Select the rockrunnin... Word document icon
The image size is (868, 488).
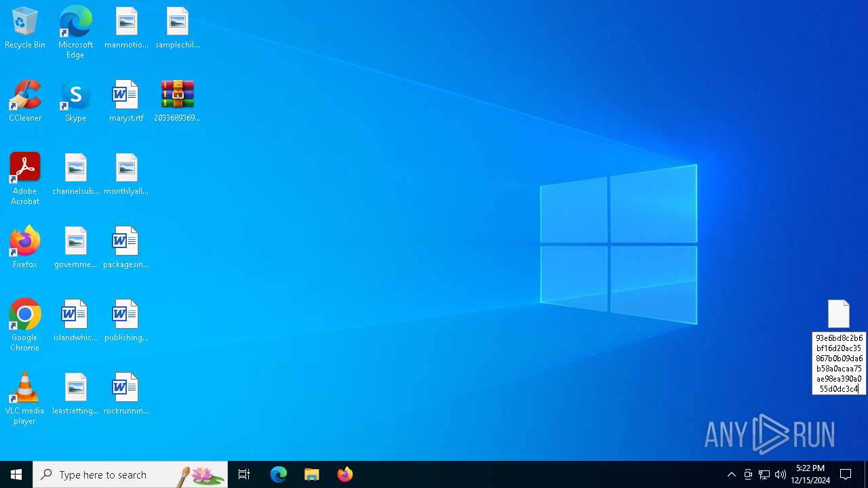pos(126,394)
